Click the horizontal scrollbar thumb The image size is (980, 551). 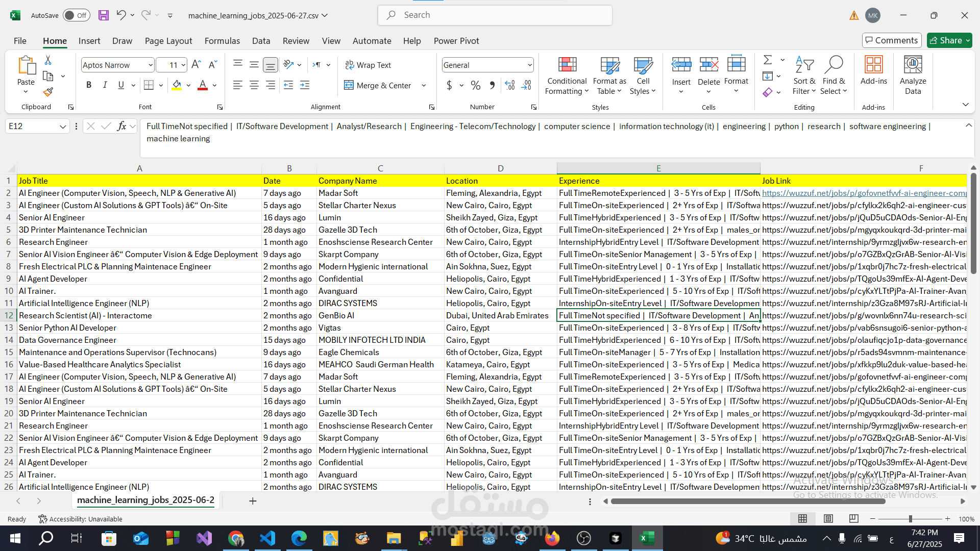pos(748,502)
